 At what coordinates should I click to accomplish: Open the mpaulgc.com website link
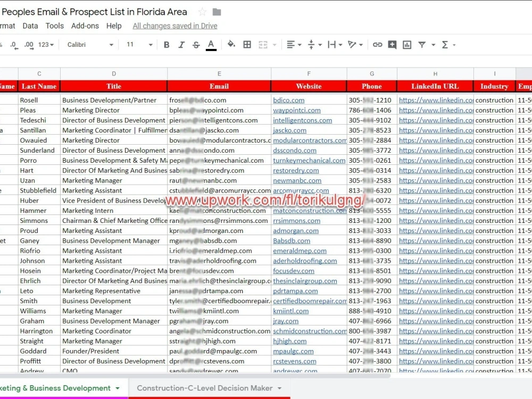[293, 351]
